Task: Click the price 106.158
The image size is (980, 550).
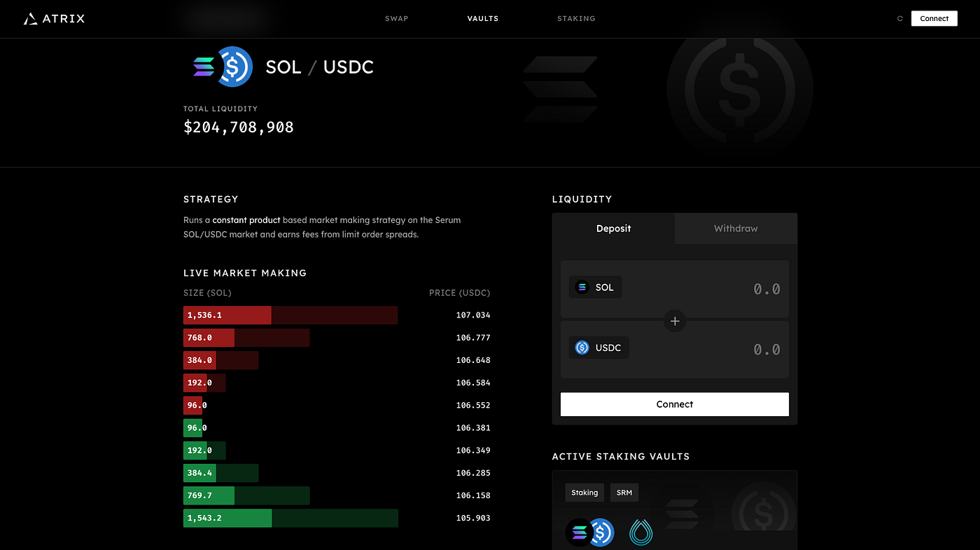Action: click(473, 495)
